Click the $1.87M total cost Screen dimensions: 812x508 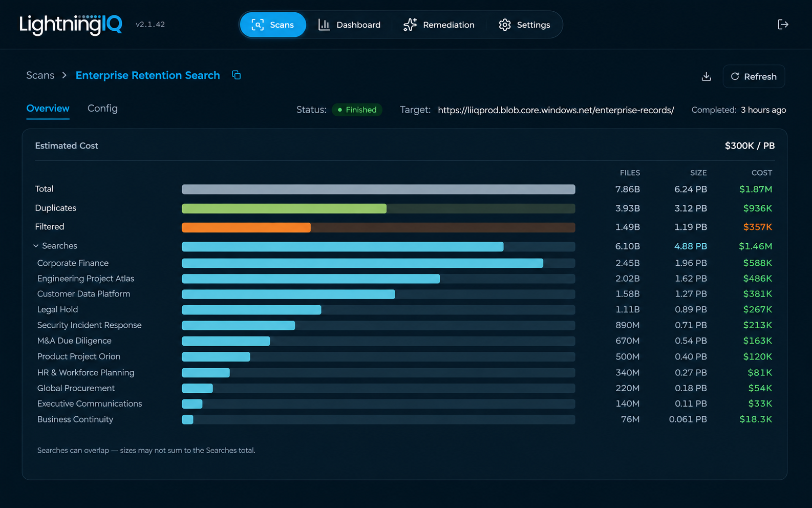click(x=756, y=189)
